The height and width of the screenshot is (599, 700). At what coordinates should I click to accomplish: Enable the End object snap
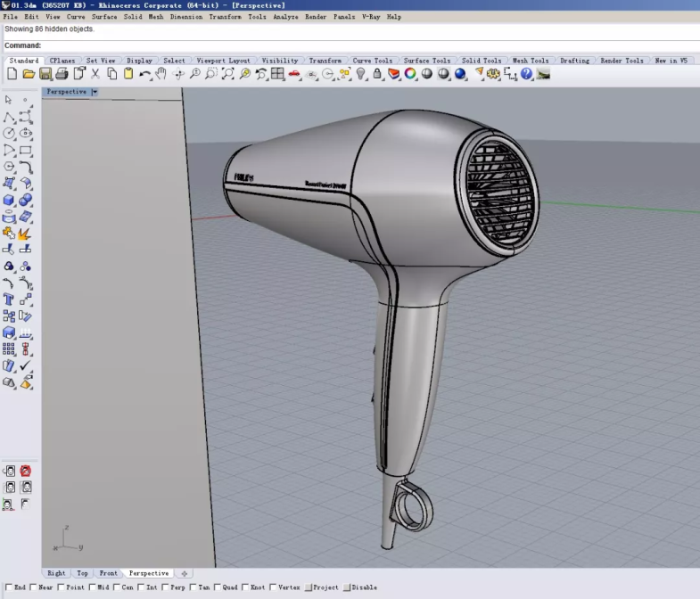[x=9, y=587]
